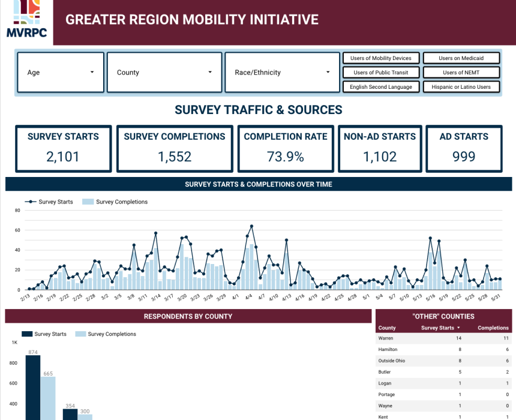Open the County dropdown filter
Viewport: 516px width, 420px height.
coord(164,73)
